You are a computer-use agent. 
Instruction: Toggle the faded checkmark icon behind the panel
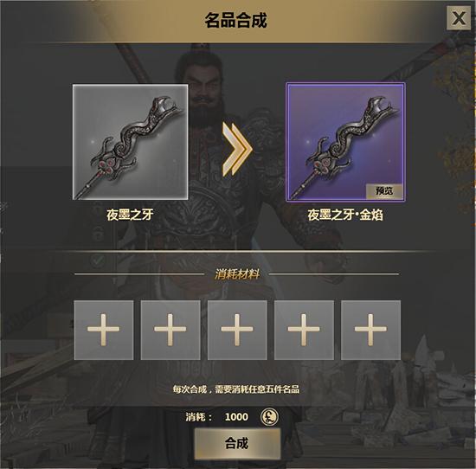pos(98,260)
